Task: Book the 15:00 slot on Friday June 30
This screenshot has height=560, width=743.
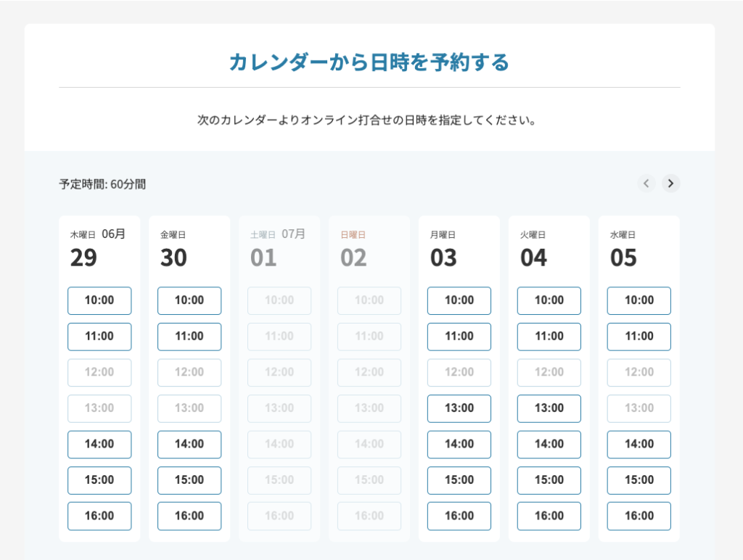Action: point(189,480)
